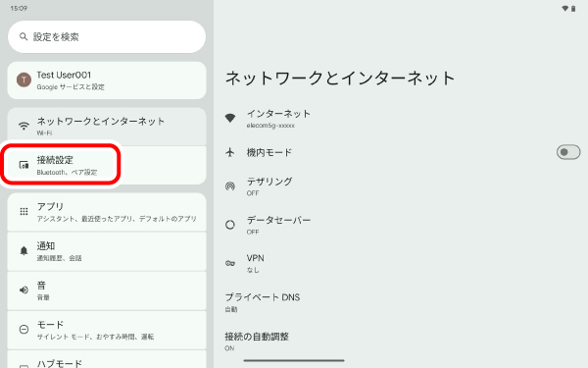Click the テザリング hotspot icon
Image resolution: width=588 pixels, height=368 pixels.
[230, 185]
